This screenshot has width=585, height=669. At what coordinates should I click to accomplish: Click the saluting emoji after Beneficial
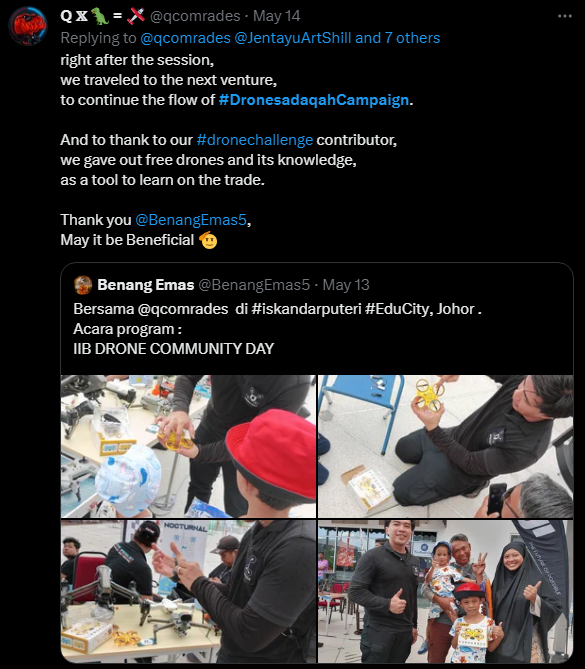coord(208,240)
